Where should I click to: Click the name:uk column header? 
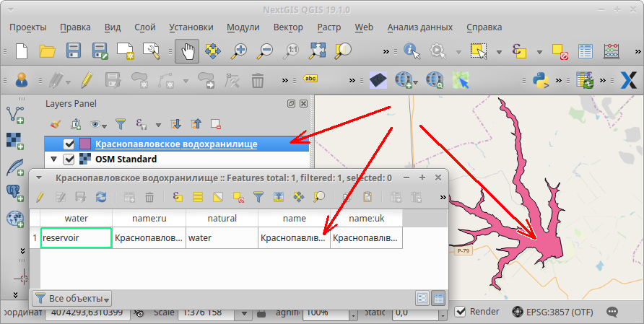pyautogui.click(x=366, y=219)
